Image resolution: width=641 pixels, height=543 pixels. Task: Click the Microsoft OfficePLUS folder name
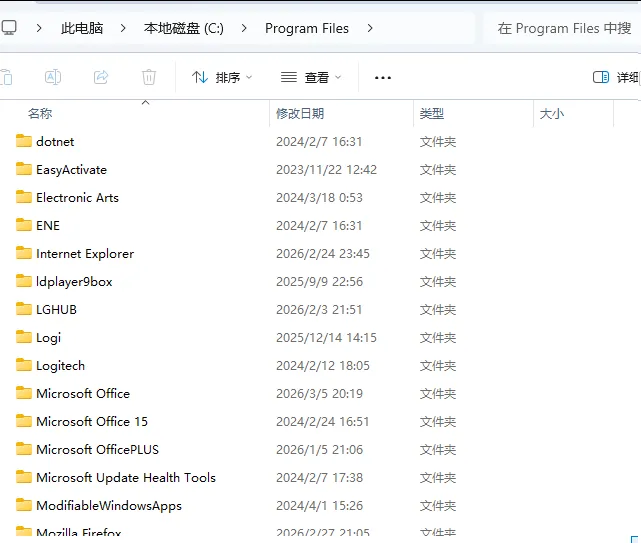coord(97,450)
